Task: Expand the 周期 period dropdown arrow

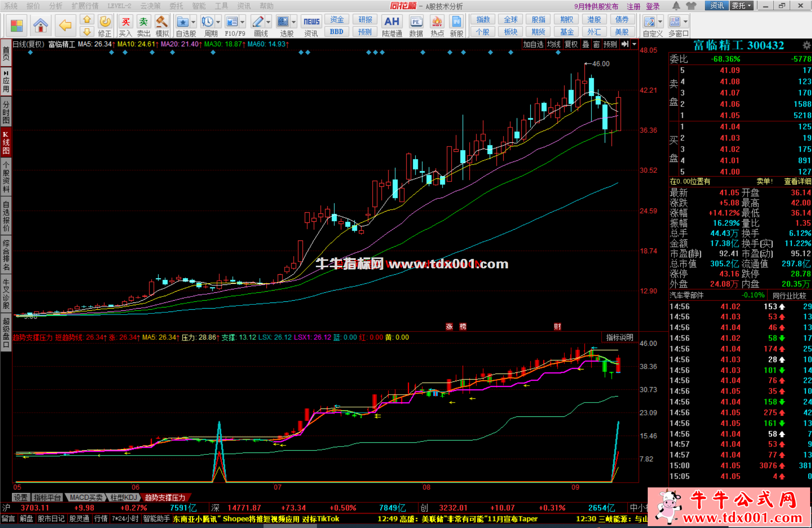Action: [218, 22]
